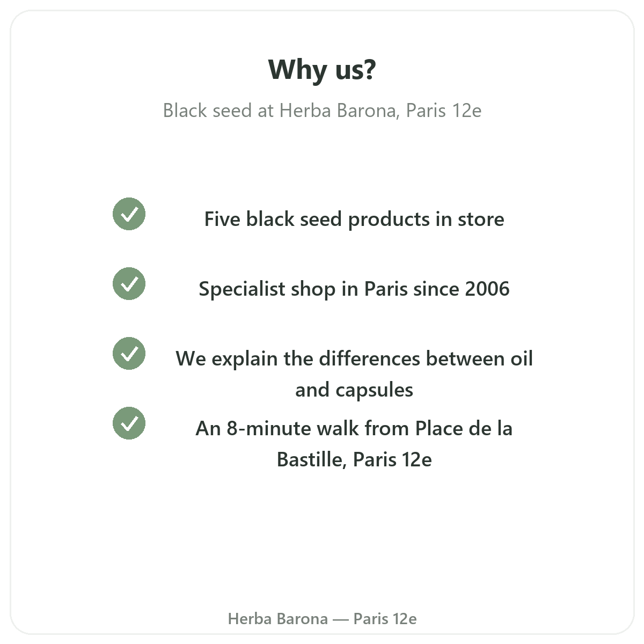Select the words and capsules in third item
644x644 pixels.
tap(354, 390)
